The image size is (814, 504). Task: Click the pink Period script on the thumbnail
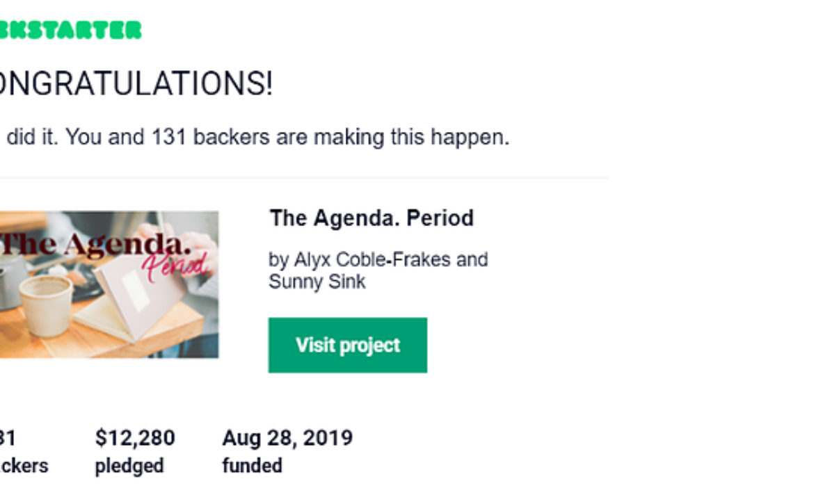point(175,265)
